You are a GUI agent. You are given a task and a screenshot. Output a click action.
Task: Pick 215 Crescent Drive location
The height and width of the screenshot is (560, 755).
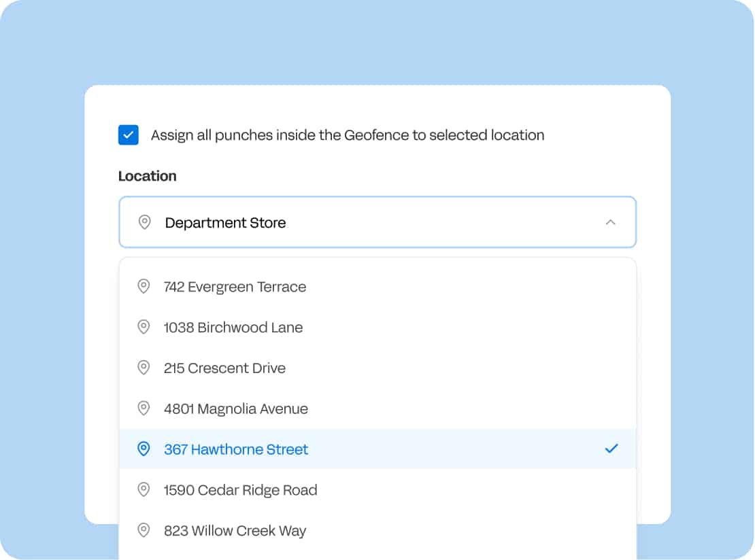click(224, 368)
